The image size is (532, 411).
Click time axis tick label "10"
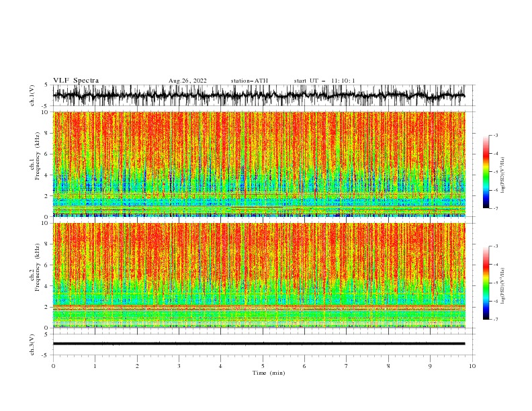472,366
